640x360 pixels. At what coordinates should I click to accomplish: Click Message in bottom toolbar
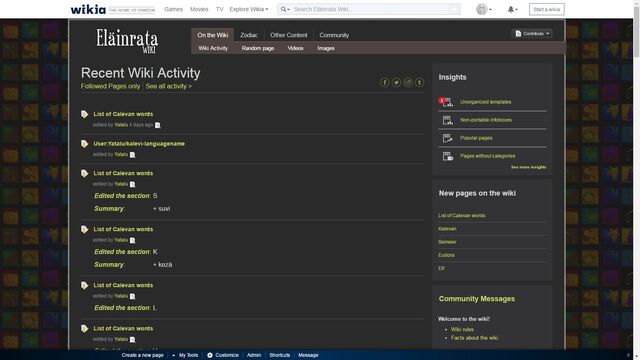tap(308, 355)
